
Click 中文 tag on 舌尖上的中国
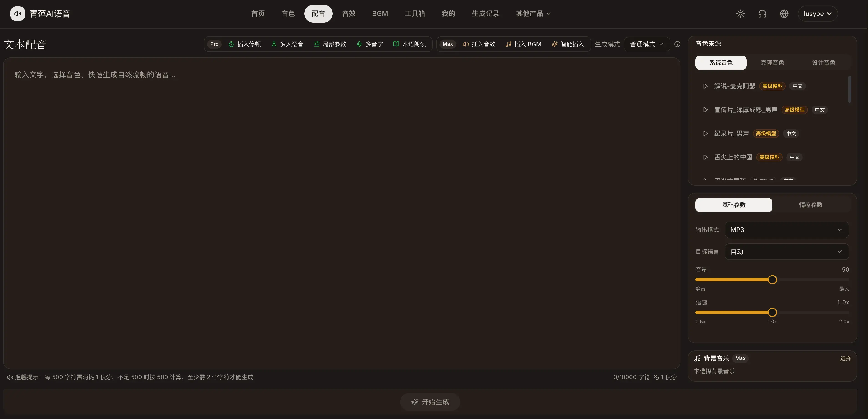click(x=794, y=157)
